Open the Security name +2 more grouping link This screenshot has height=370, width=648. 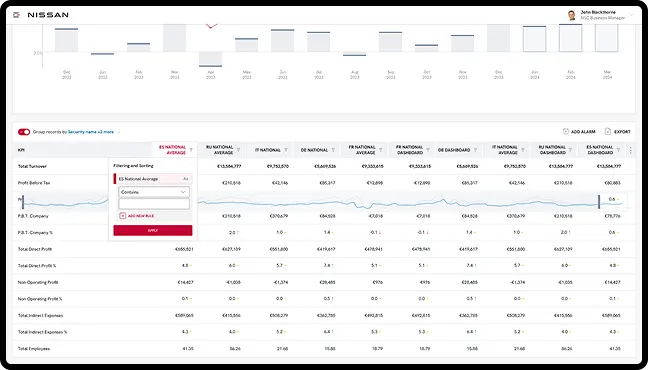91,132
